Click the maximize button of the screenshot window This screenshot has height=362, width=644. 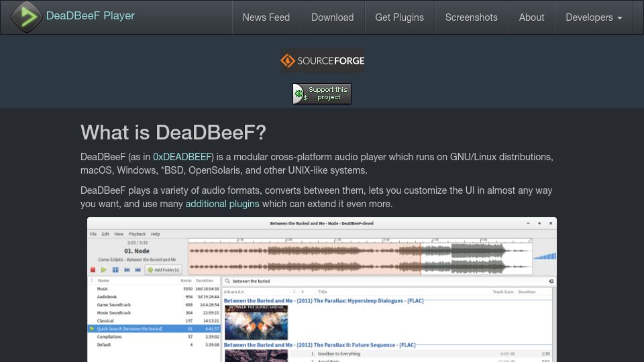(x=539, y=223)
